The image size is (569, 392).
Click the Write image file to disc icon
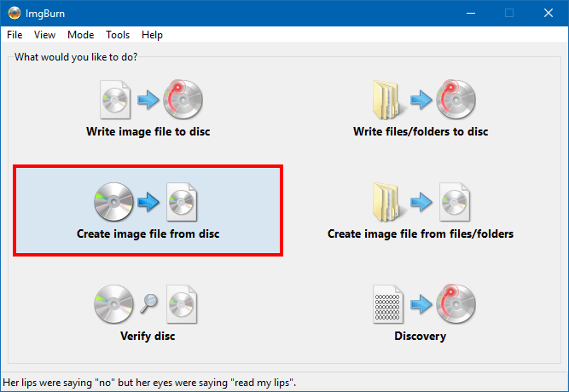point(151,100)
